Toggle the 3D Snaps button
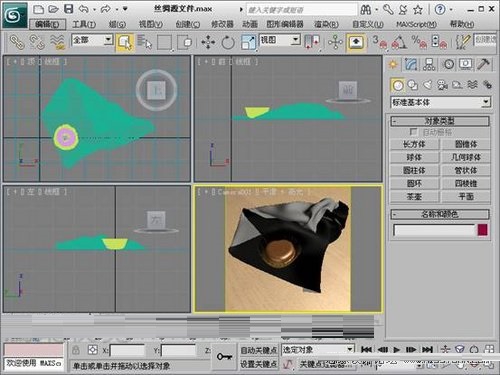The width and height of the screenshot is (500, 375). (380, 42)
